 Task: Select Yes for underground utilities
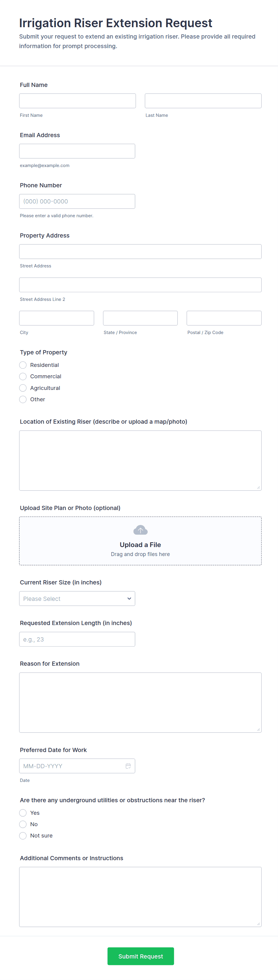pos(23,813)
